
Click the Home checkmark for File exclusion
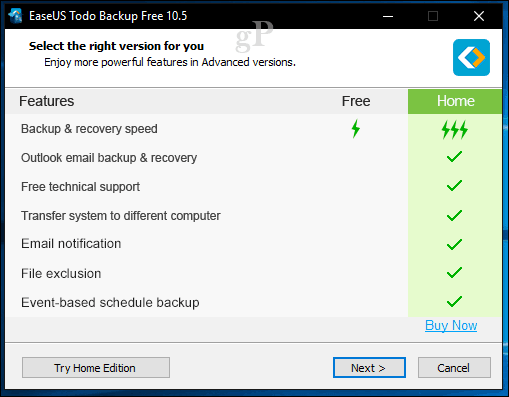454,273
